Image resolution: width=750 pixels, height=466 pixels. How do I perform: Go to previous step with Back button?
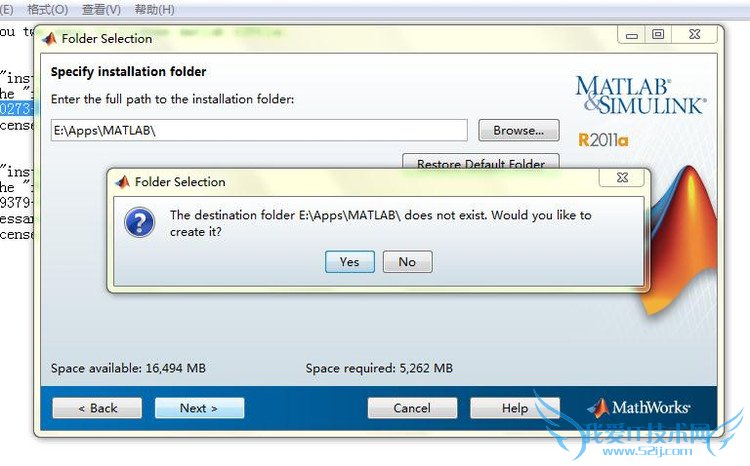97,408
